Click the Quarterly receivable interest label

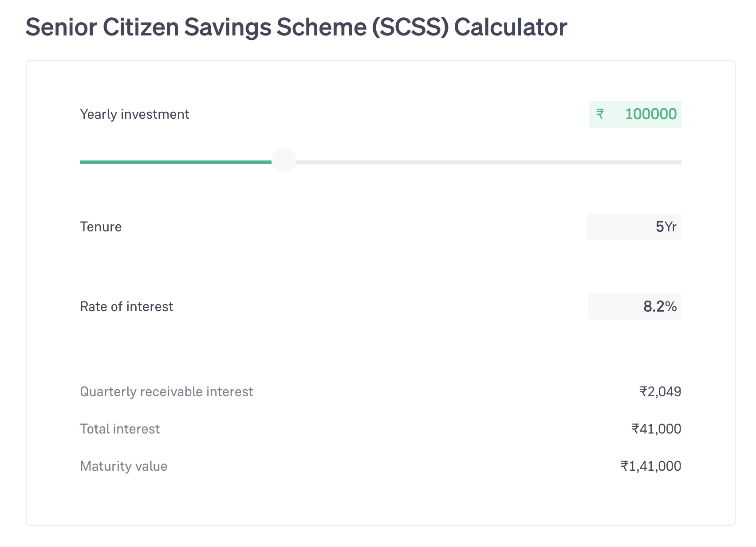click(x=166, y=392)
